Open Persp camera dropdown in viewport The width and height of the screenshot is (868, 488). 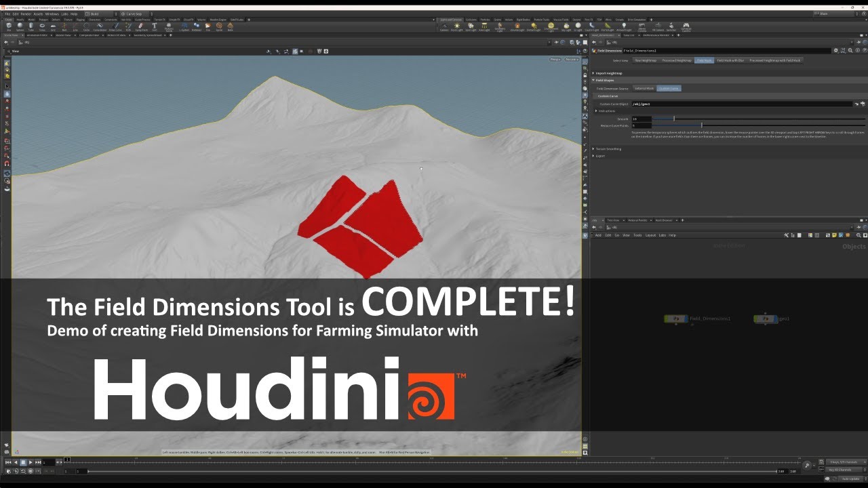pyautogui.click(x=555, y=59)
